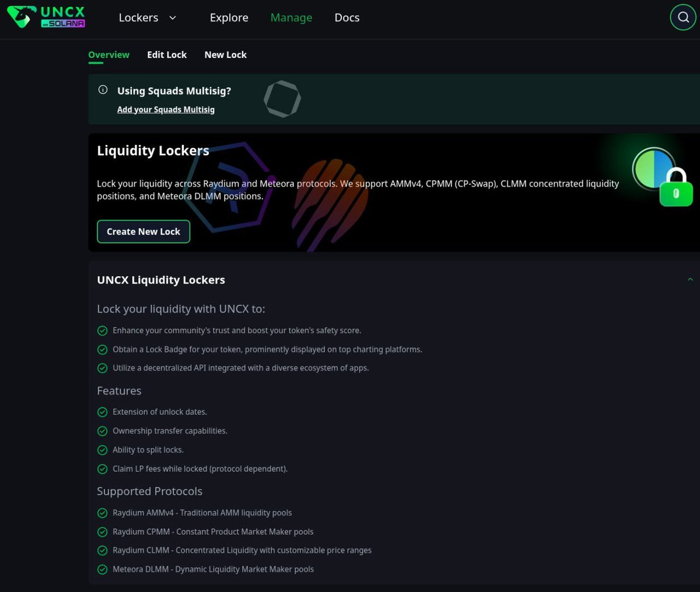The height and width of the screenshot is (592, 700).
Task: Click check icon beside "Raydium AMMv4"
Action: 102,513
